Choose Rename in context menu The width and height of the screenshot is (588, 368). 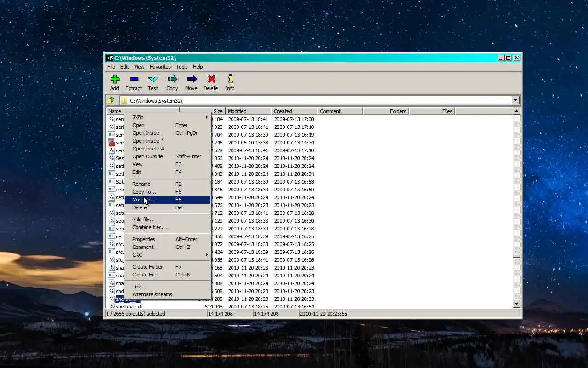(168, 184)
